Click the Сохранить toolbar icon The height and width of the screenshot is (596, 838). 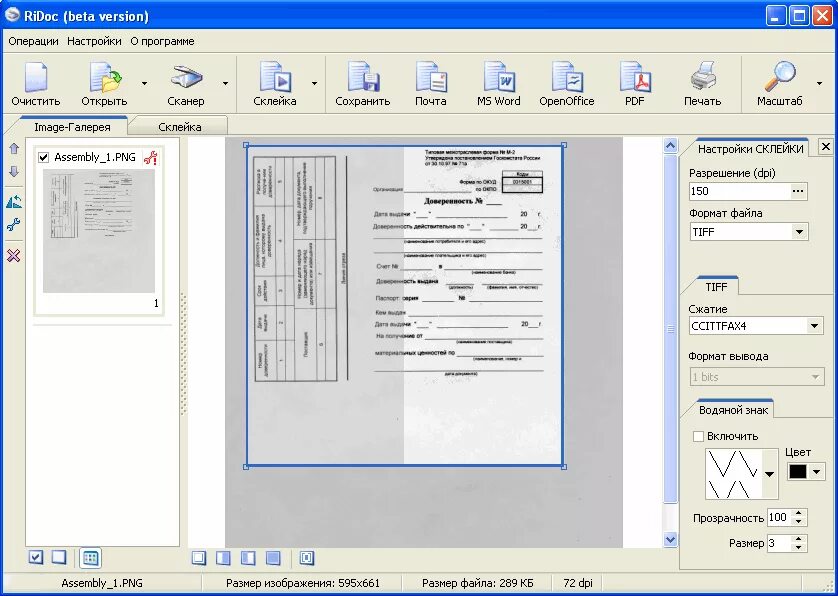point(363,78)
